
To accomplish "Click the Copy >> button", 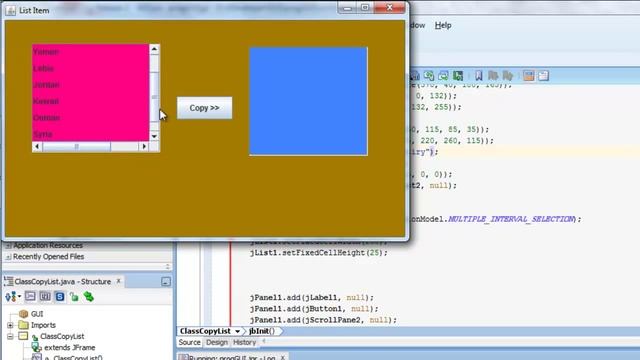I will [x=204, y=108].
